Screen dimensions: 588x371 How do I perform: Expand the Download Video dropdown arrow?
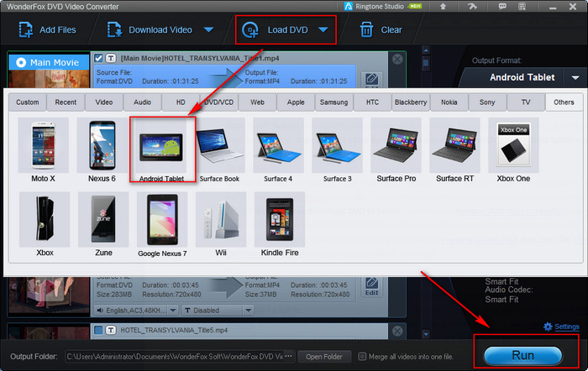209,29
